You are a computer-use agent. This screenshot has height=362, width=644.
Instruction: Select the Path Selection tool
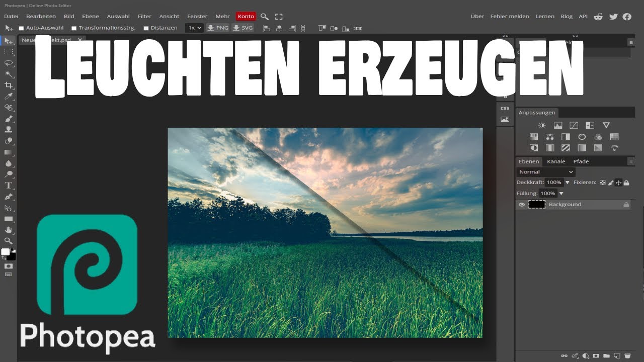[9, 208]
